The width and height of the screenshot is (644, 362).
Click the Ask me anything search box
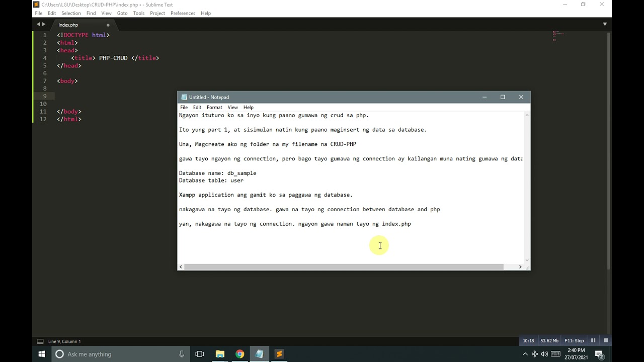[121, 354]
